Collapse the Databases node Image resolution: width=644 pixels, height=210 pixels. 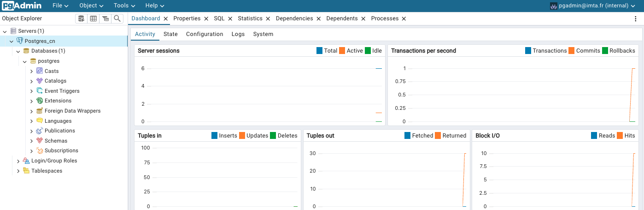(x=18, y=51)
